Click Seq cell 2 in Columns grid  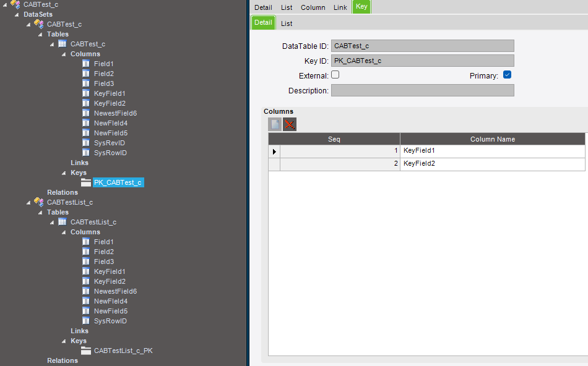coord(340,164)
